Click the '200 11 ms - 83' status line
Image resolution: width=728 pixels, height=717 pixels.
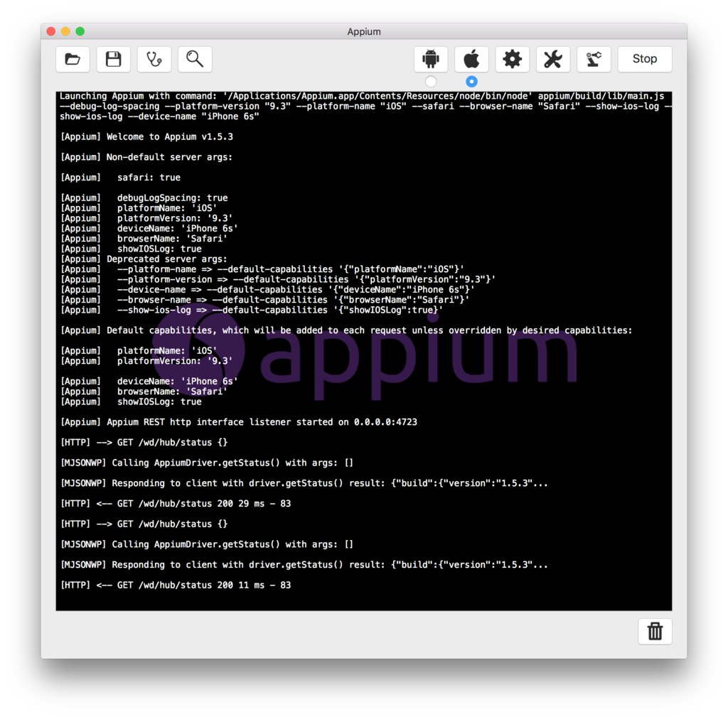pos(176,586)
